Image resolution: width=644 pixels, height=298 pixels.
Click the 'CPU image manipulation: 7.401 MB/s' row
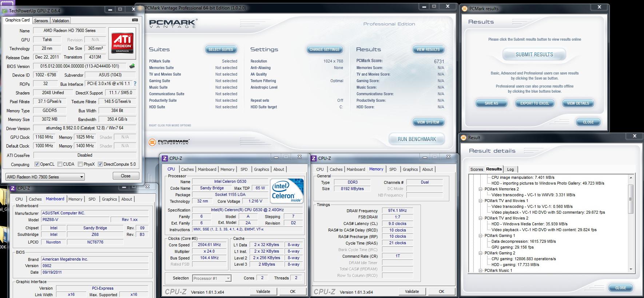pos(523,177)
